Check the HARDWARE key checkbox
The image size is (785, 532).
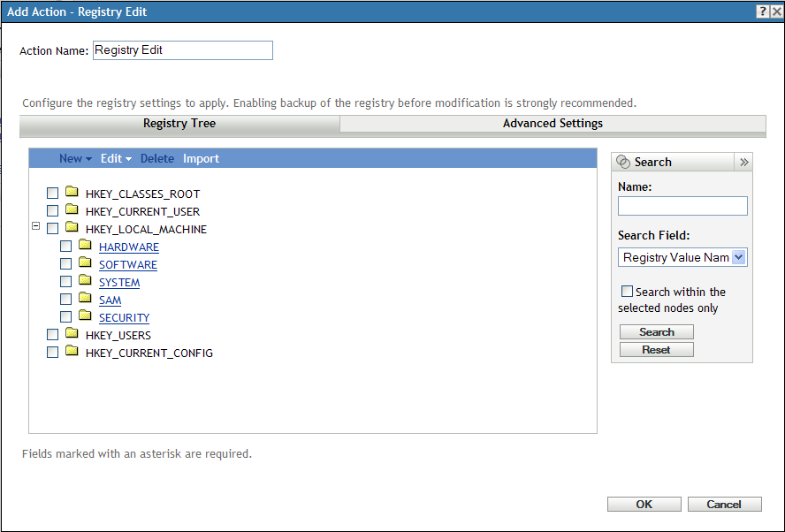[x=65, y=247]
